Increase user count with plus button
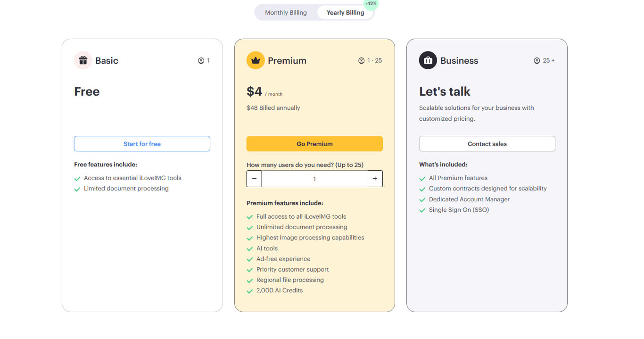644x339 pixels. click(x=375, y=179)
